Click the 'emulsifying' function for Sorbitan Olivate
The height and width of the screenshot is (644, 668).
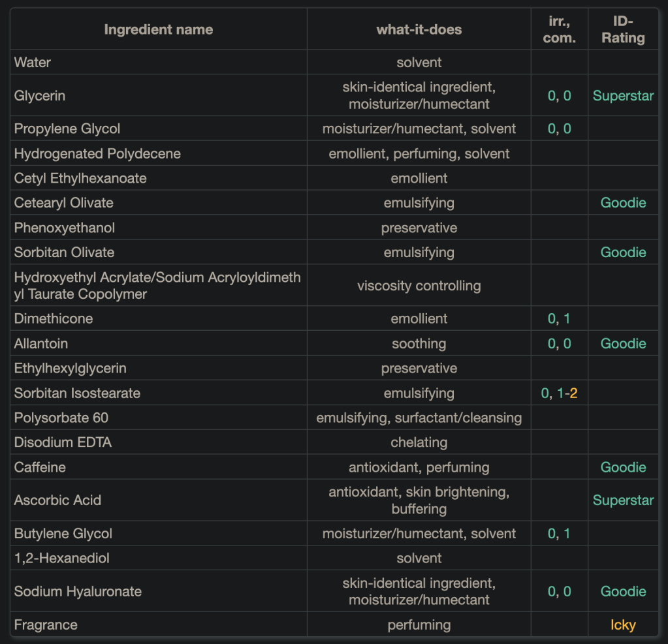point(419,253)
